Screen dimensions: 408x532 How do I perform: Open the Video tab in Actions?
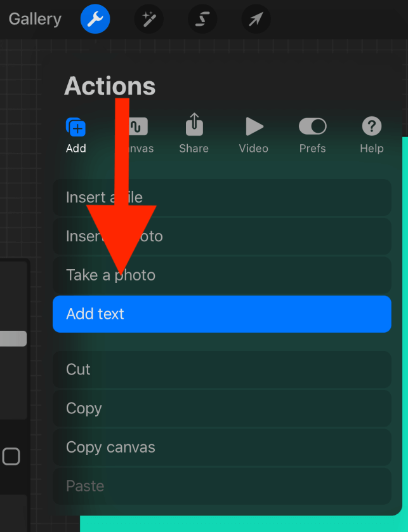(x=254, y=135)
